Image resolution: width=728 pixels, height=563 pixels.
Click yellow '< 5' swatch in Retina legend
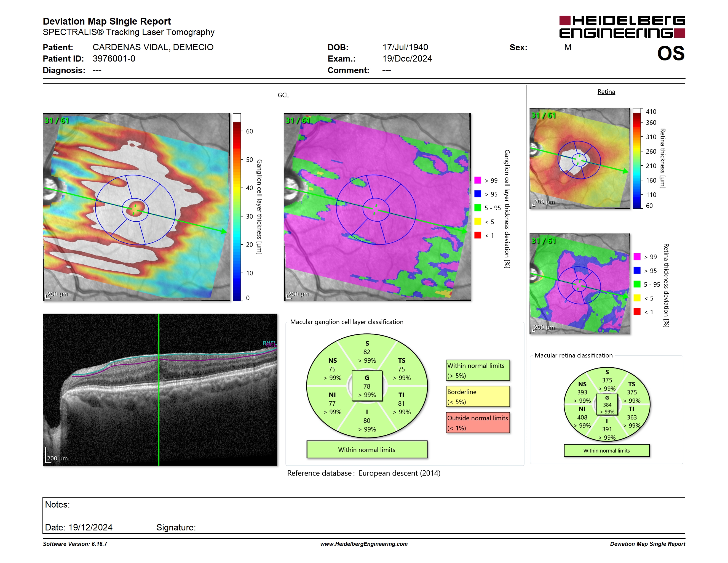pyautogui.click(x=637, y=298)
